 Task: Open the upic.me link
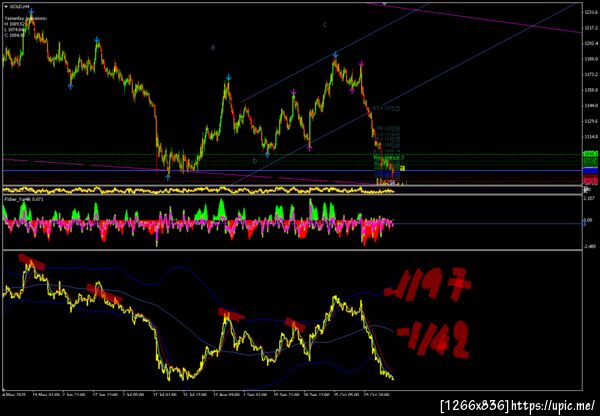[554, 405]
